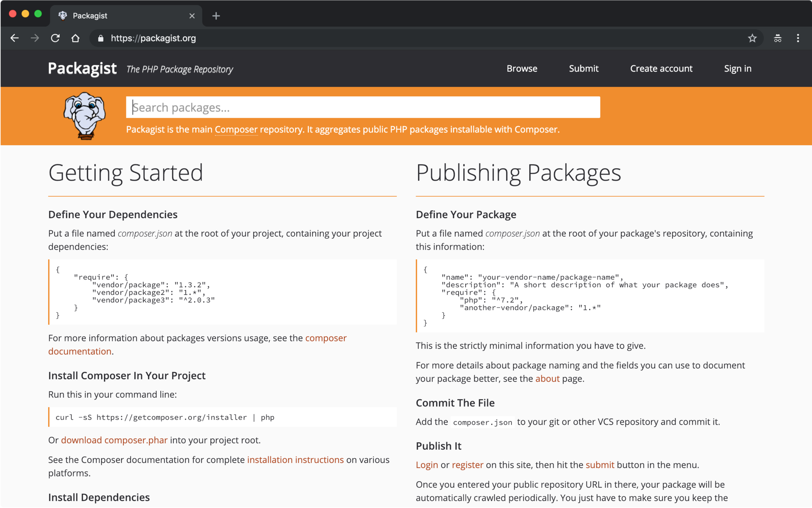Open the Browse menu item
The image size is (812, 508).
pyautogui.click(x=522, y=68)
